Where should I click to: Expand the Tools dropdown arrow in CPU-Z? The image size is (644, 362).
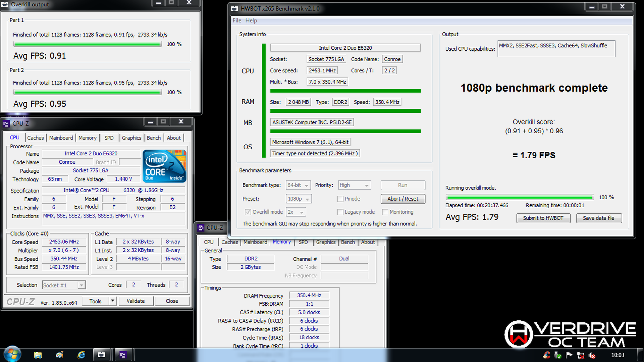[113, 301]
